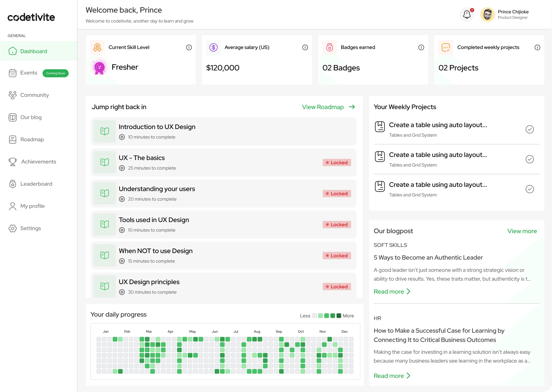Click info icon on Average salary card
552x392 pixels.
point(305,47)
